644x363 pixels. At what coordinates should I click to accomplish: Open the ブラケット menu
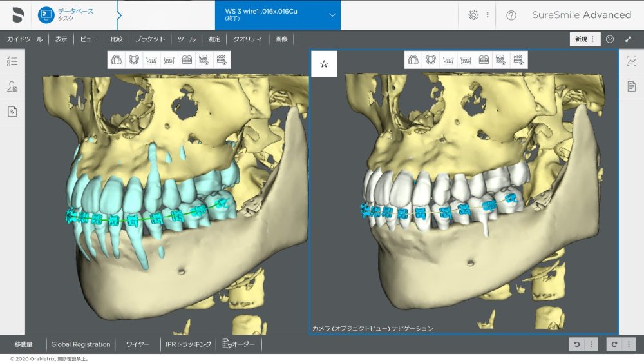[x=150, y=39]
